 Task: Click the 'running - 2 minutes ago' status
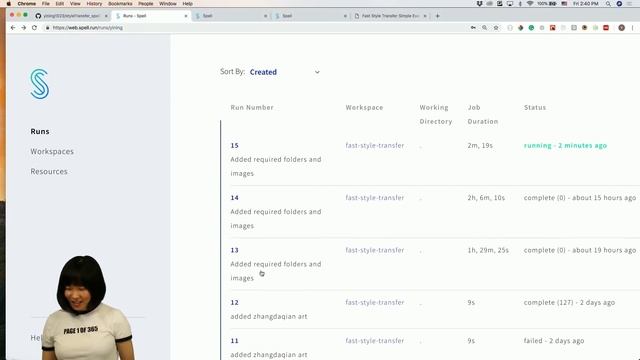click(x=565, y=145)
